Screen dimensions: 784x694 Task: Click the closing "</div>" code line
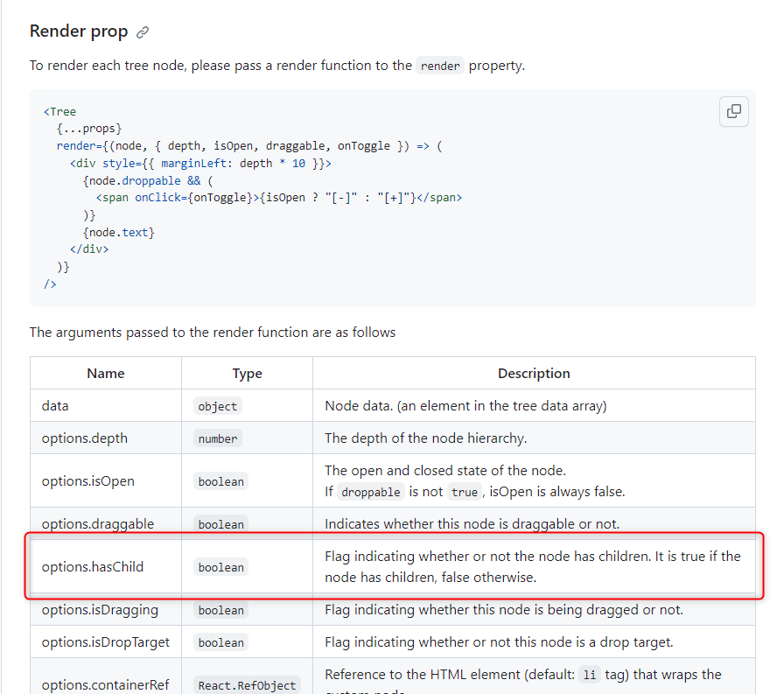click(89, 249)
